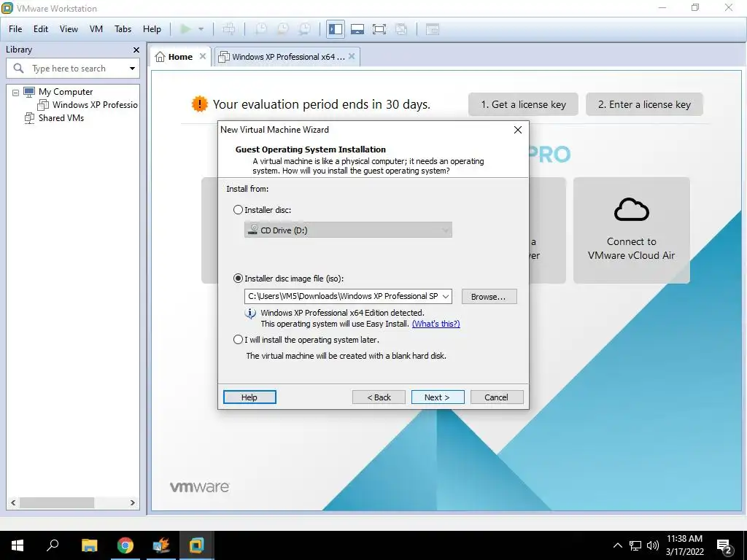Click the Enter Full Screen icon
Viewport: 747px width, 560px height.
pos(379,29)
